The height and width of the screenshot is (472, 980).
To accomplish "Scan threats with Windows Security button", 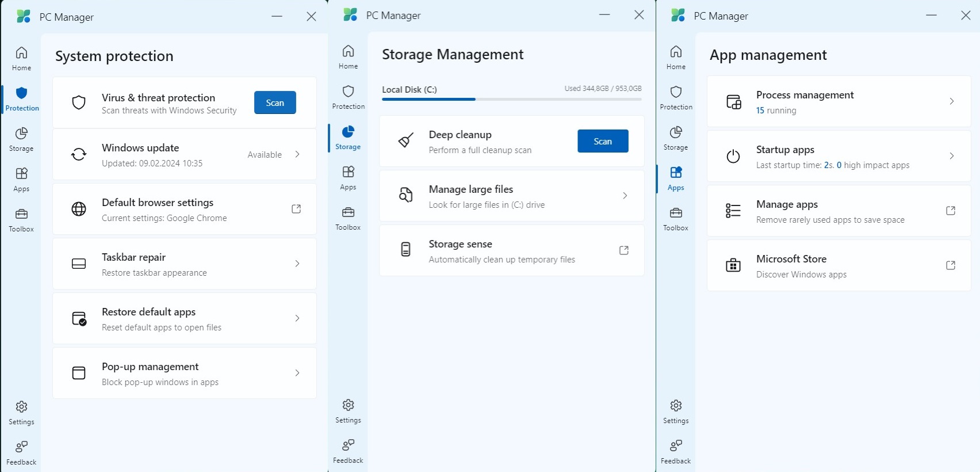I will [x=275, y=102].
